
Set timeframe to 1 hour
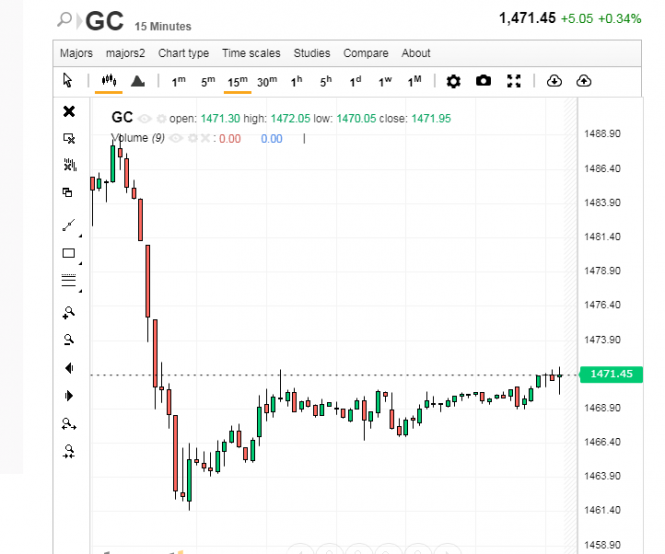click(x=296, y=81)
